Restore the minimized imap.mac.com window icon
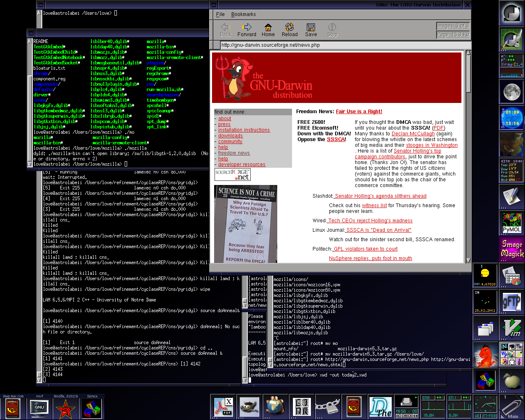Screen dimensions: 525x420 [13, 407]
